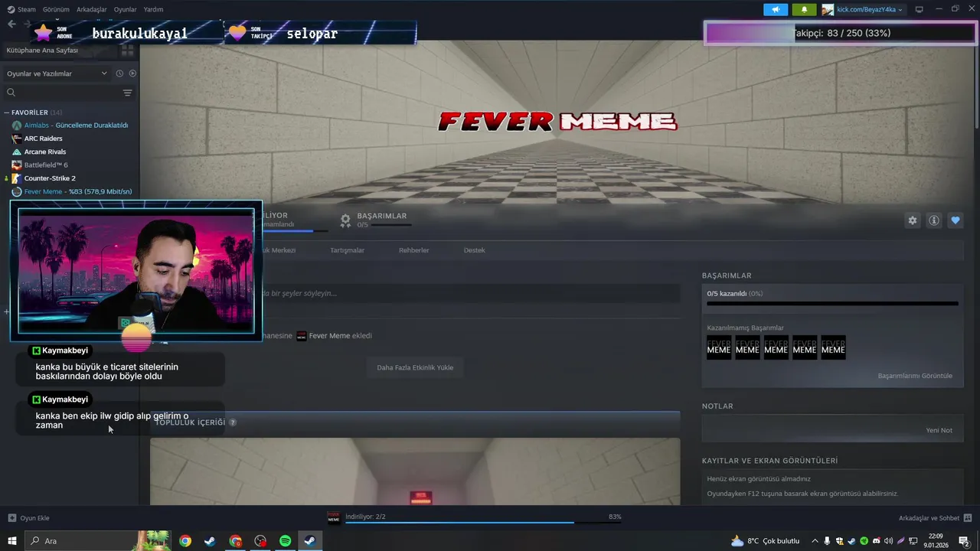
Task: Click the Community Content help question mark
Action: pos(233,422)
